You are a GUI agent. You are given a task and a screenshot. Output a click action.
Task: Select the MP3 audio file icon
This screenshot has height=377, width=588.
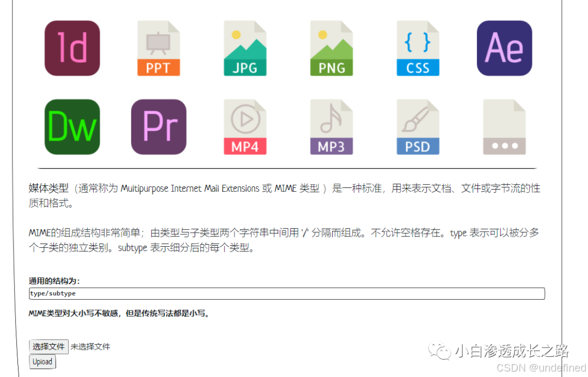[332, 127]
